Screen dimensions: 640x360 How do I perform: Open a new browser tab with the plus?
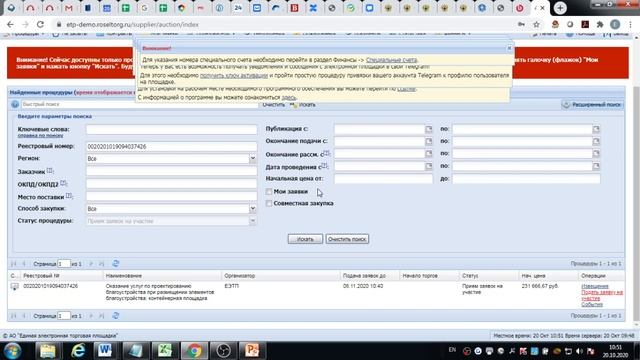[560, 8]
